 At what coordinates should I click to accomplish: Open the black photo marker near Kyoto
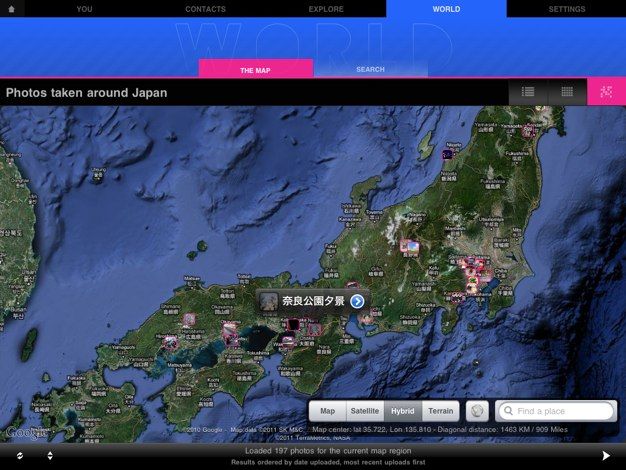click(x=293, y=324)
